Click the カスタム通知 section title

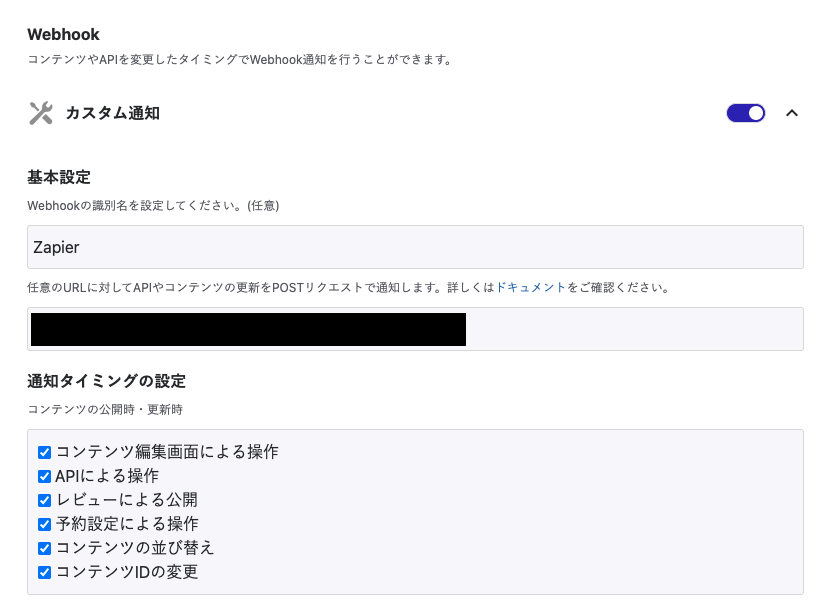pyautogui.click(x=112, y=113)
